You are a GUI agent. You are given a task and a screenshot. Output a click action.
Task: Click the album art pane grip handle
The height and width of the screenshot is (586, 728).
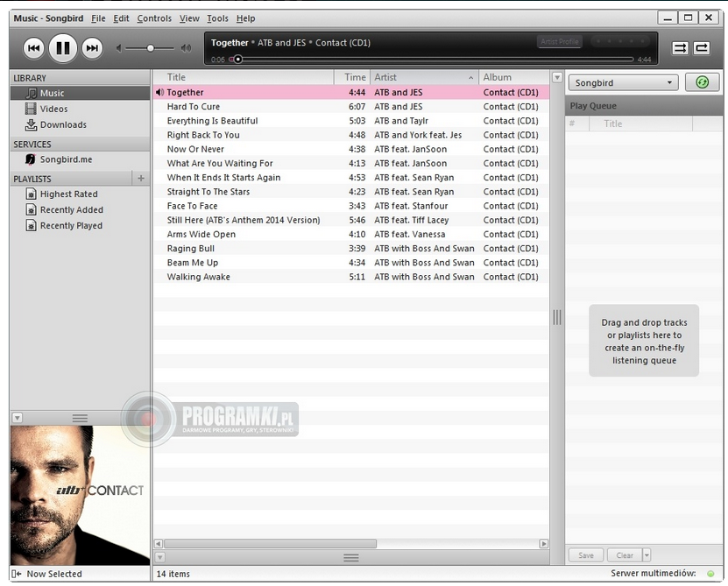pyautogui.click(x=80, y=419)
